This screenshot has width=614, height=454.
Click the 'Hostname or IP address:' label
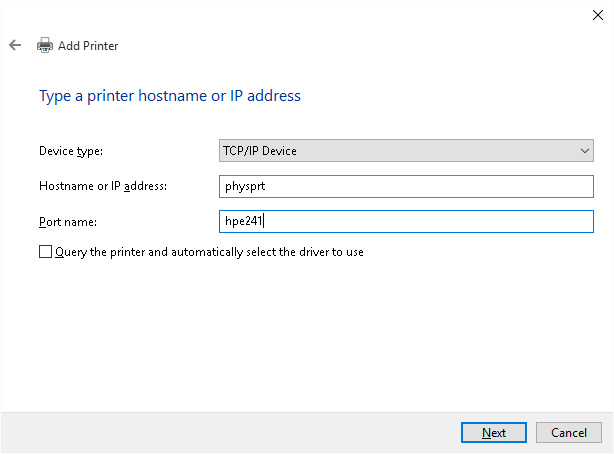click(x=102, y=186)
